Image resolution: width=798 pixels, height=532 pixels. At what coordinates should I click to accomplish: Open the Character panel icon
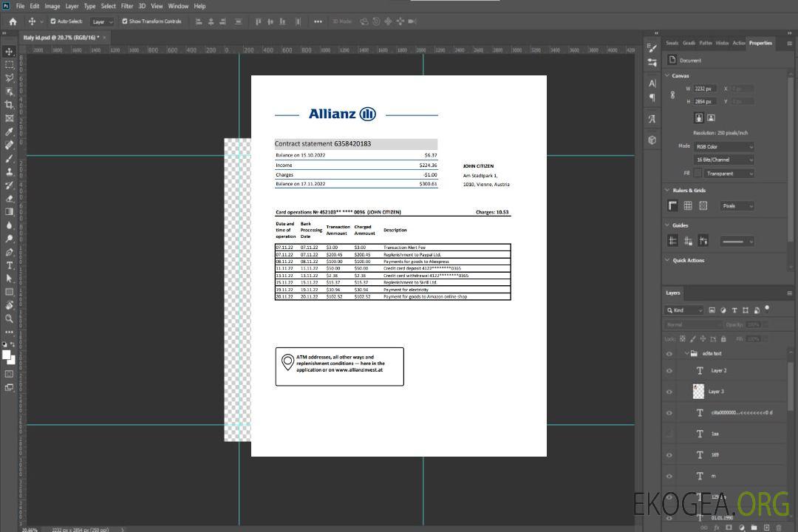652,83
